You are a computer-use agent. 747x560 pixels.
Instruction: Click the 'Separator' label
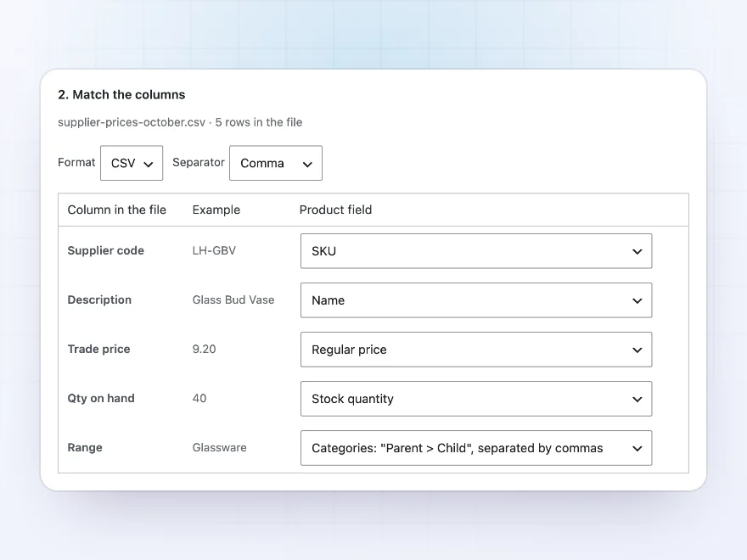pyautogui.click(x=198, y=162)
